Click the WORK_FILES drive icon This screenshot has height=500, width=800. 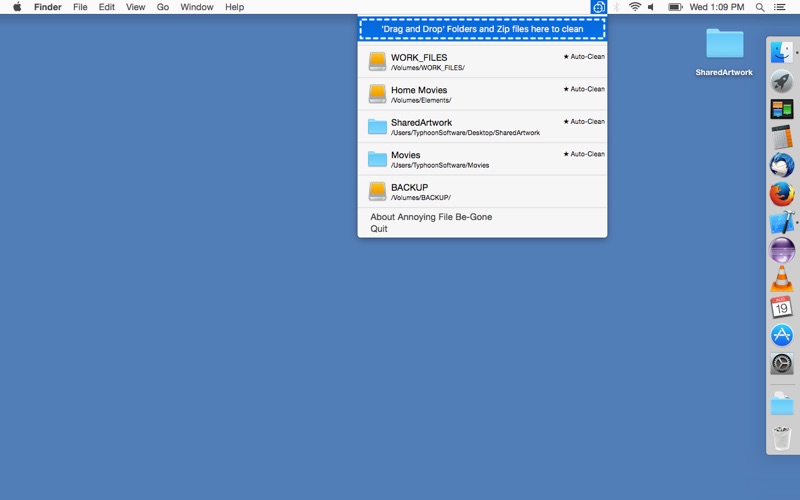point(377,62)
